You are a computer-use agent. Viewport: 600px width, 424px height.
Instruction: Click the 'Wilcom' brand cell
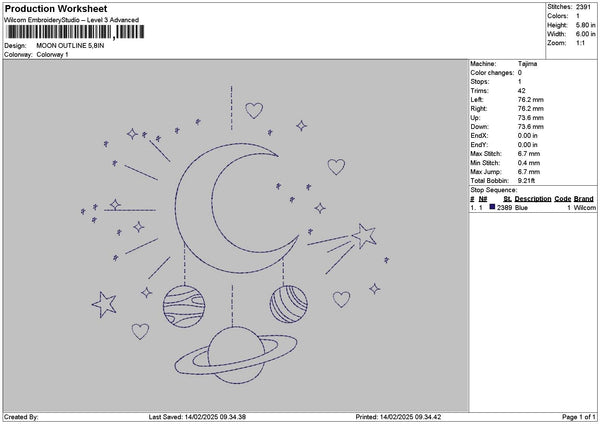click(585, 208)
